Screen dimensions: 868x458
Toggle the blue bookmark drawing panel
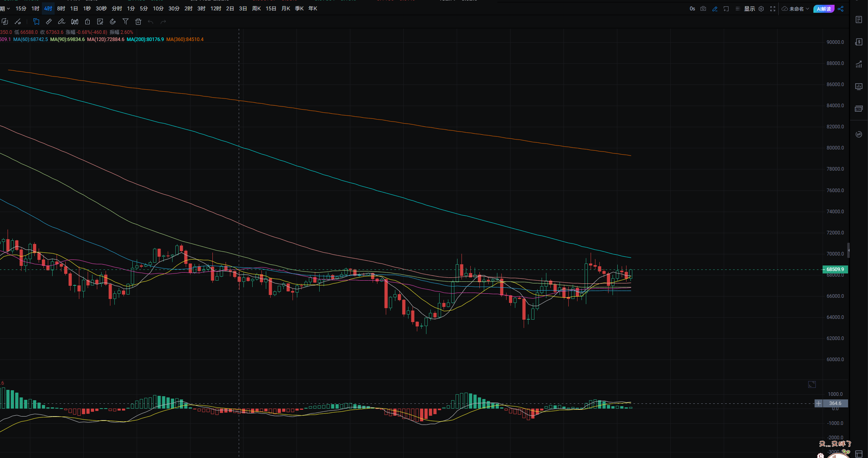click(36, 22)
